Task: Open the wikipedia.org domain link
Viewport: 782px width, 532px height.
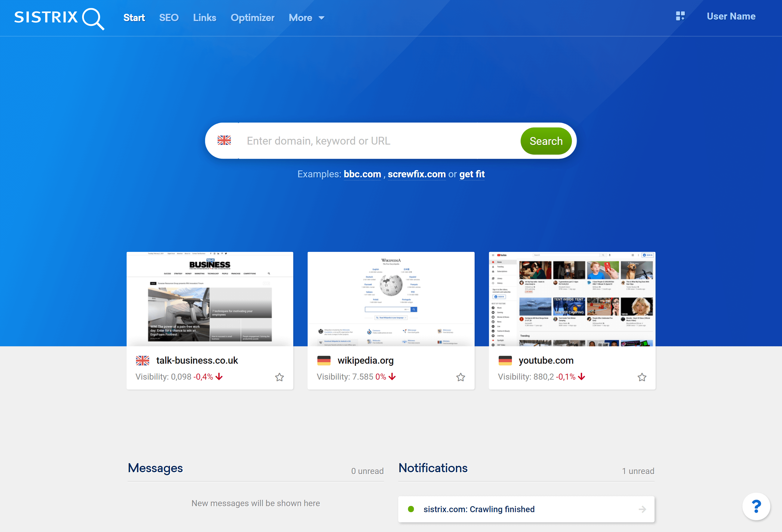Action: pyautogui.click(x=365, y=360)
